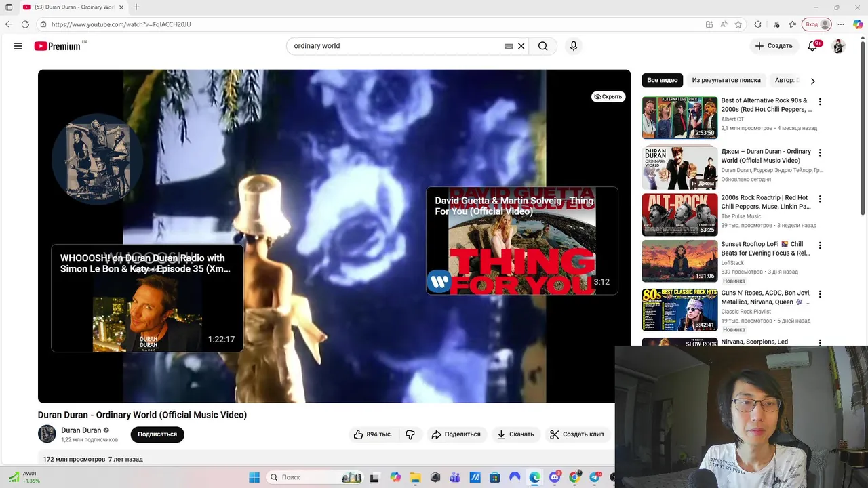The width and height of the screenshot is (868, 488).
Task: Open the on-screen keyboard icon in search
Action: click(509, 46)
